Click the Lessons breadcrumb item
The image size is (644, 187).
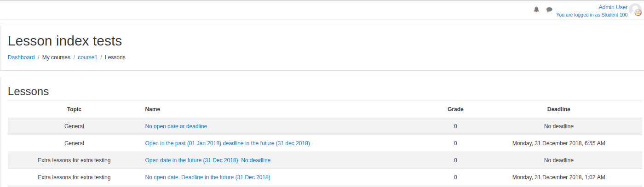pyautogui.click(x=115, y=57)
